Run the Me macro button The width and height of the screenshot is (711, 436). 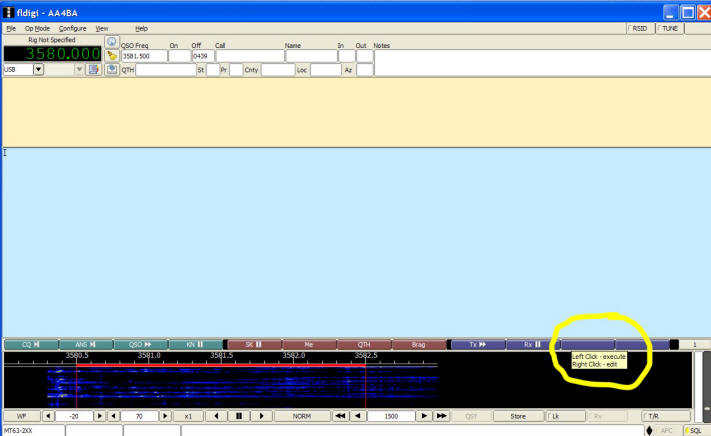coord(309,345)
